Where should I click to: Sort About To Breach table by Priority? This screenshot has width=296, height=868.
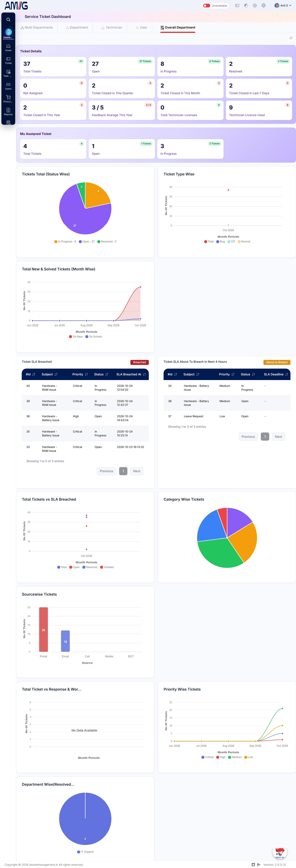[227, 374]
